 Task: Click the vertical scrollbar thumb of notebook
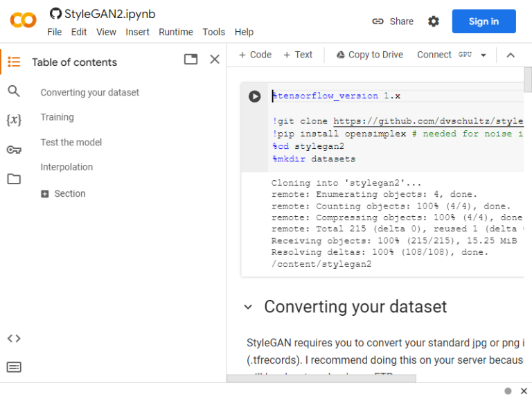[528, 80]
